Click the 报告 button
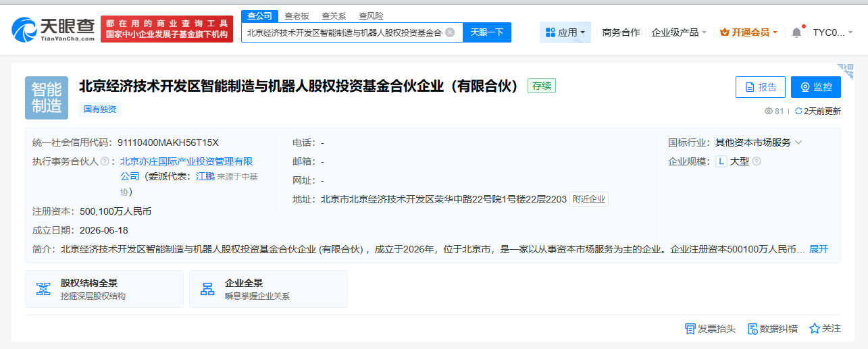The width and height of the screenshot is (868, 349). (x=761, y=87)
